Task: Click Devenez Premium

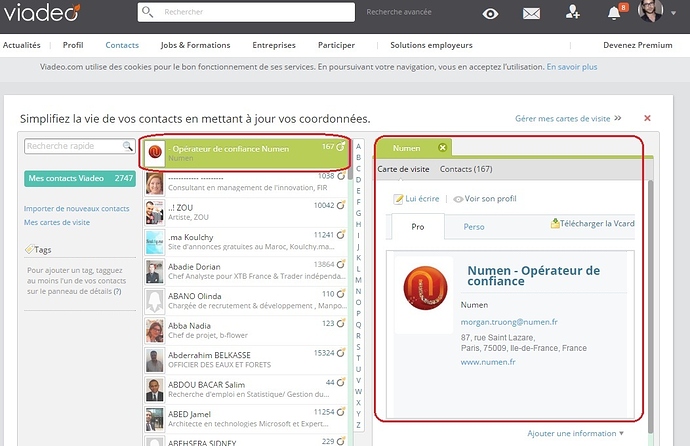Action: 638,45
